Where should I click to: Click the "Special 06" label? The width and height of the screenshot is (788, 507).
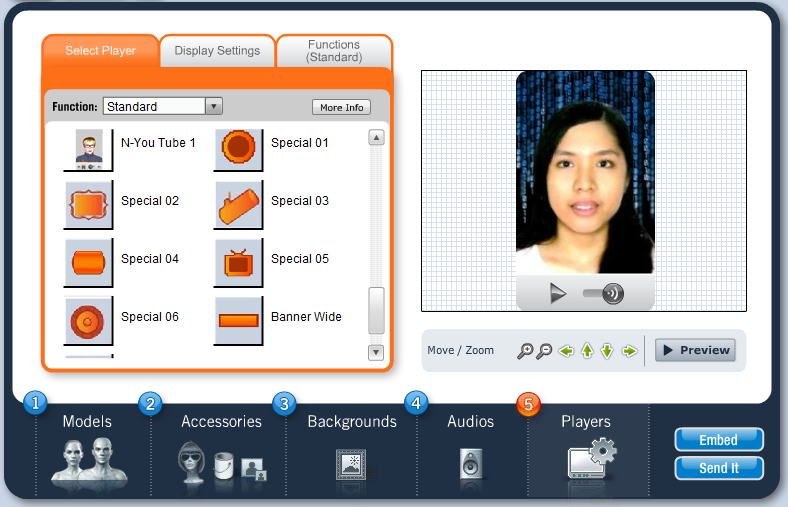click(150, 317)
